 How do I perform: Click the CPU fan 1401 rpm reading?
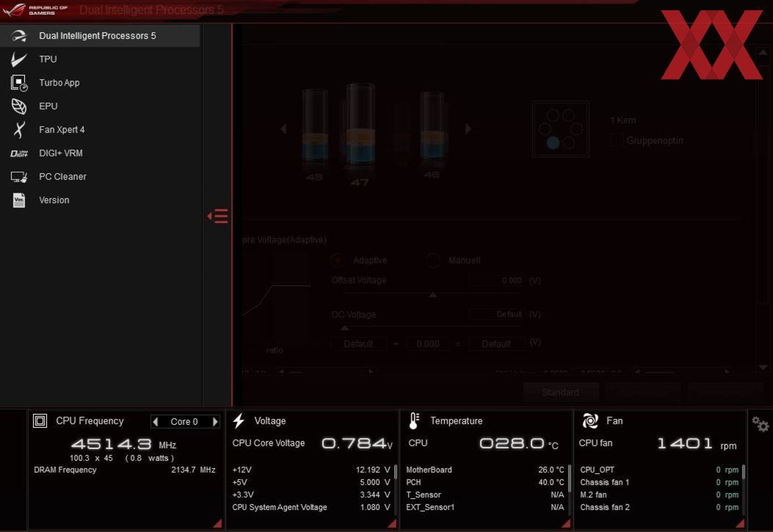(697, 443)
